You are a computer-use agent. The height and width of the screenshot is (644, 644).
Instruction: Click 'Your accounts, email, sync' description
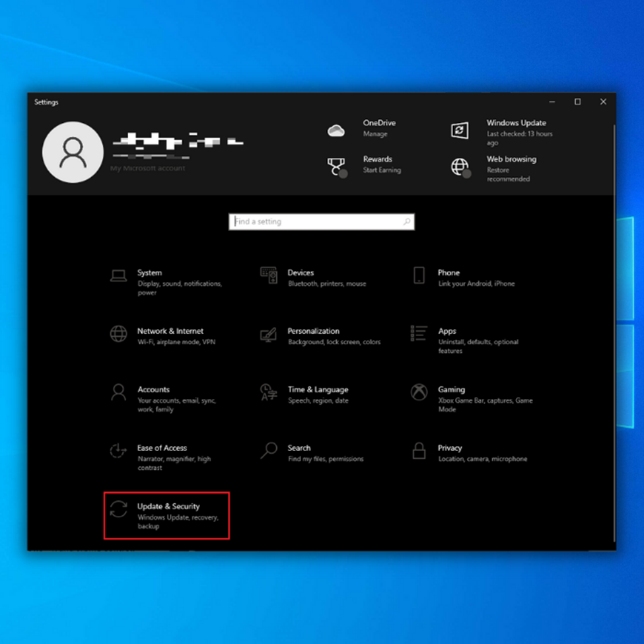pos(176,404)
